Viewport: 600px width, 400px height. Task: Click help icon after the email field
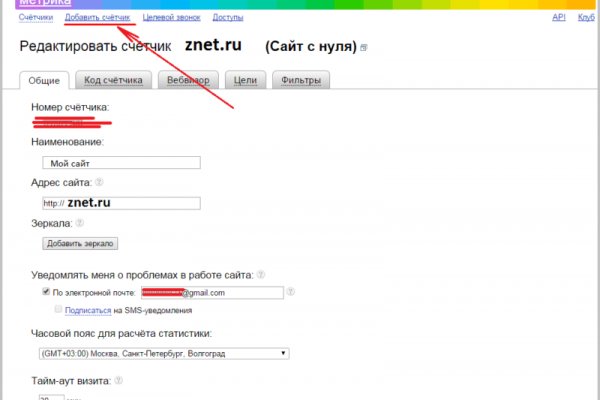(x=291, y=293)
